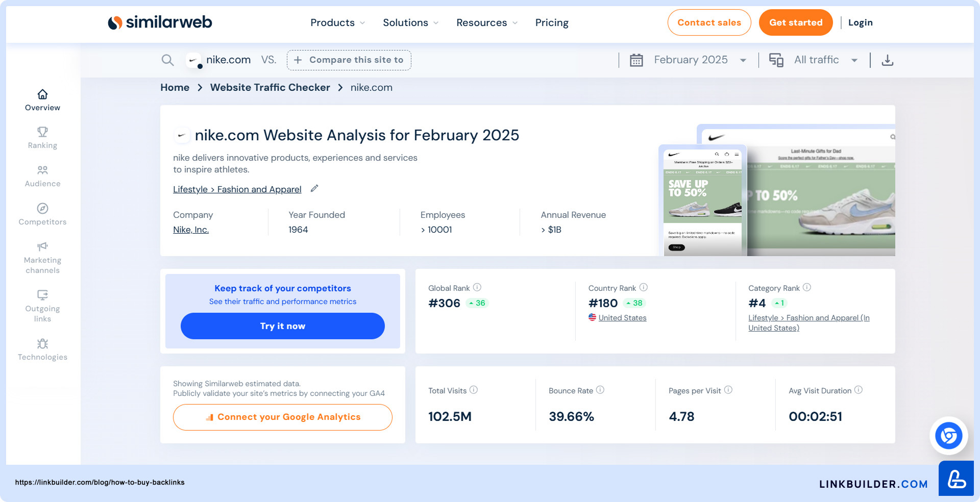Click the devices icon beside All traffic
This screenshot has width=980, height=502.
coord(776,60)
